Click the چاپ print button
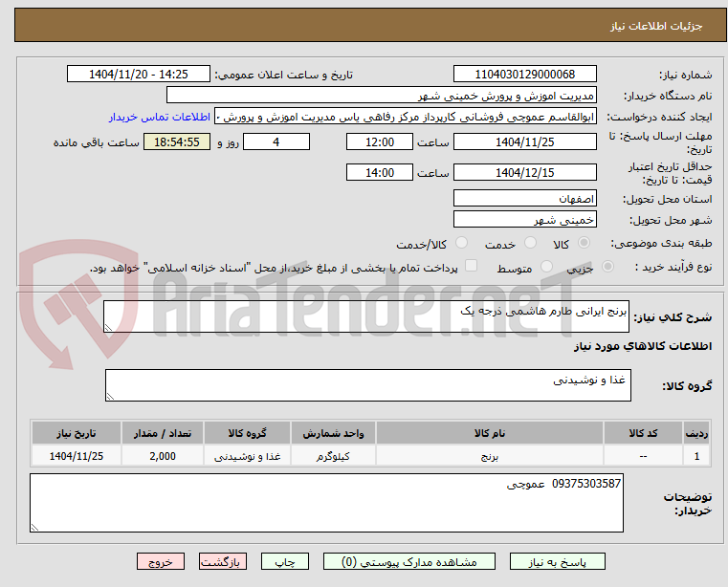 [x=285, y=561]
